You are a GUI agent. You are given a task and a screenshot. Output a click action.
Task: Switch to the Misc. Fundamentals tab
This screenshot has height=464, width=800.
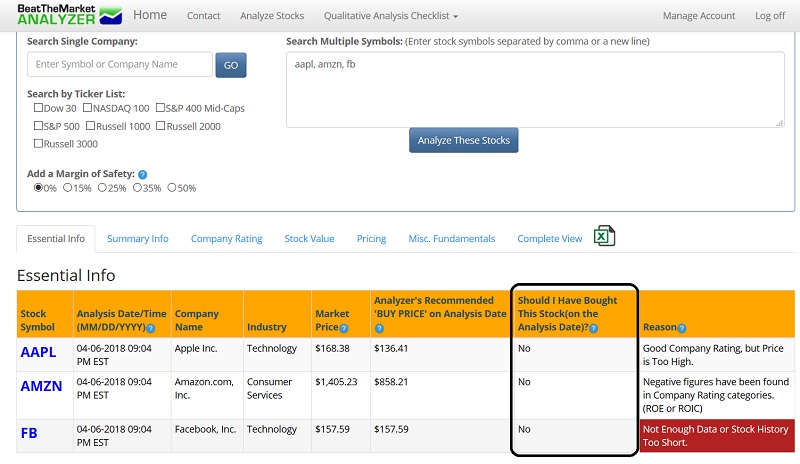[x=452, y=238]
